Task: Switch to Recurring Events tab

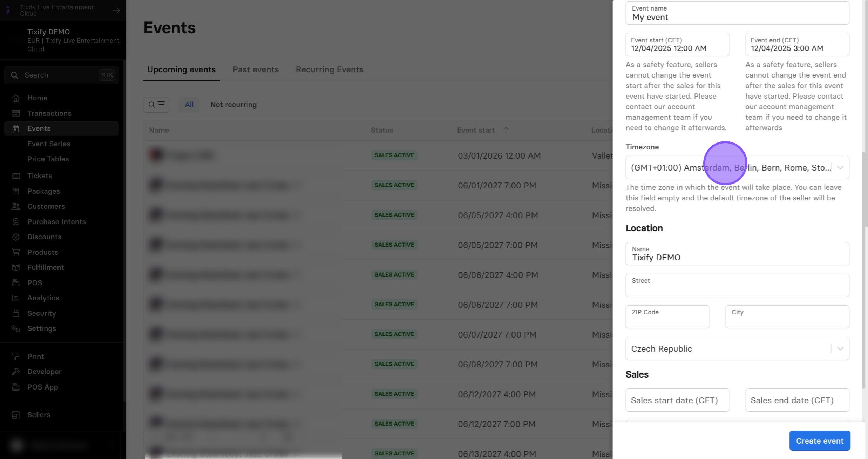Action: (x=330, y=69)
